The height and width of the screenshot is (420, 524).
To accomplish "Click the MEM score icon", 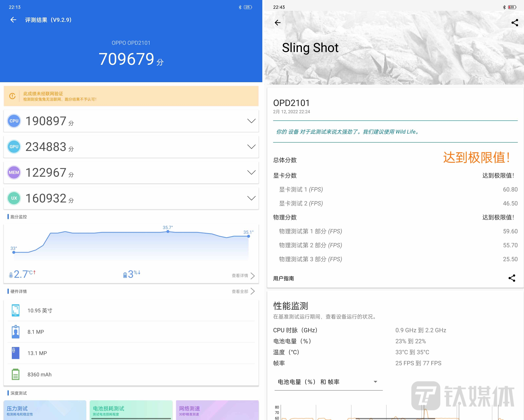I will coord(14,172).
